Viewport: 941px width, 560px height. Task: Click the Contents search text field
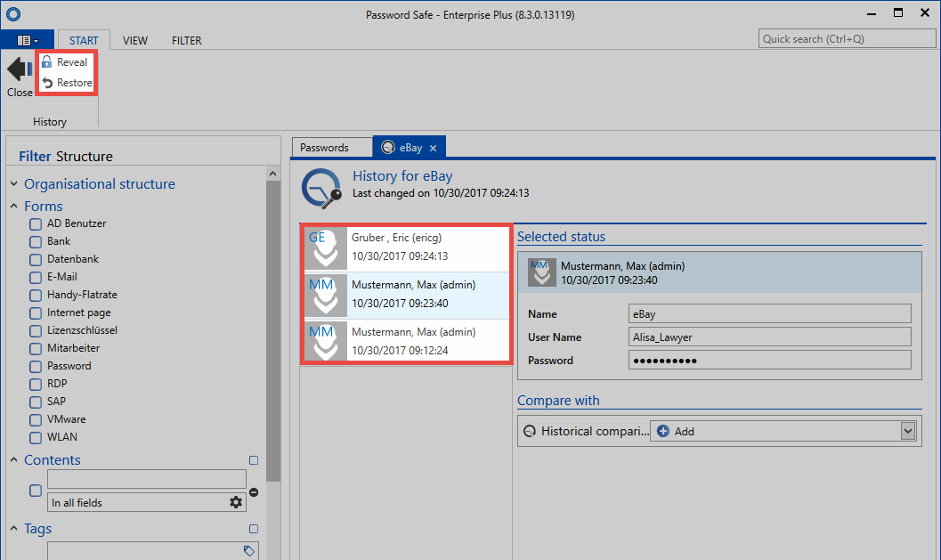pyautogui.click(x=146, y=479)
